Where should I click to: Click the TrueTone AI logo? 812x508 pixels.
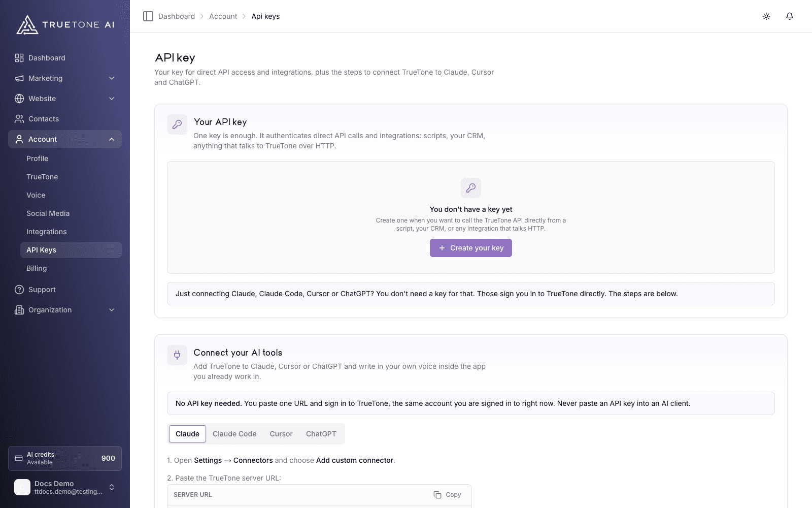65,24
